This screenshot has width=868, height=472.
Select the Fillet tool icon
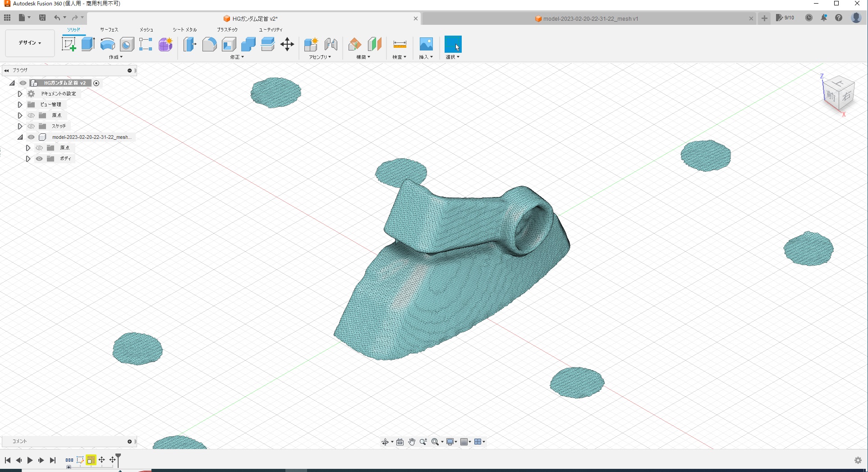pos(209,44)
